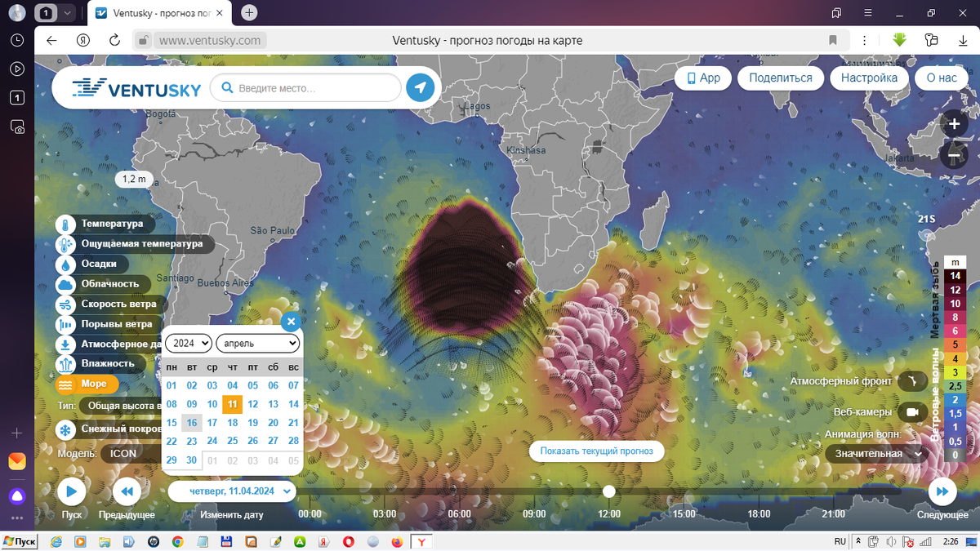
Task: Focus the Введите место search field
Action: (x=305, y=88)
